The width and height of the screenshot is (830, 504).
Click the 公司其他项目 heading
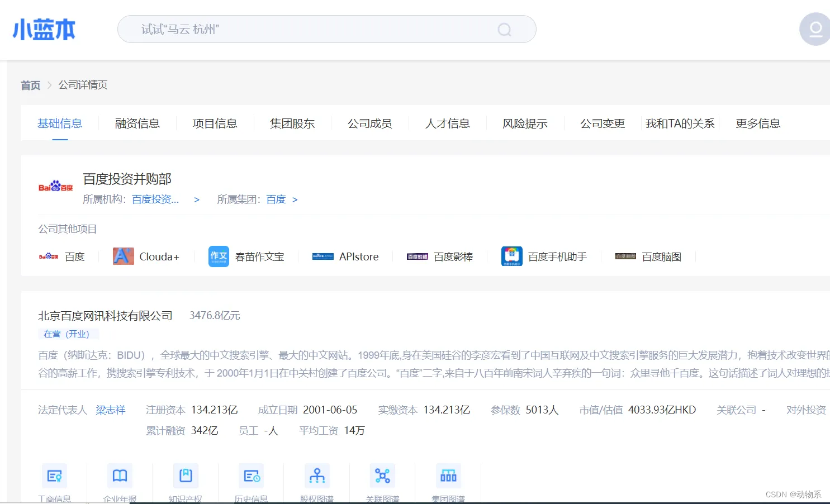pos(68,229)
